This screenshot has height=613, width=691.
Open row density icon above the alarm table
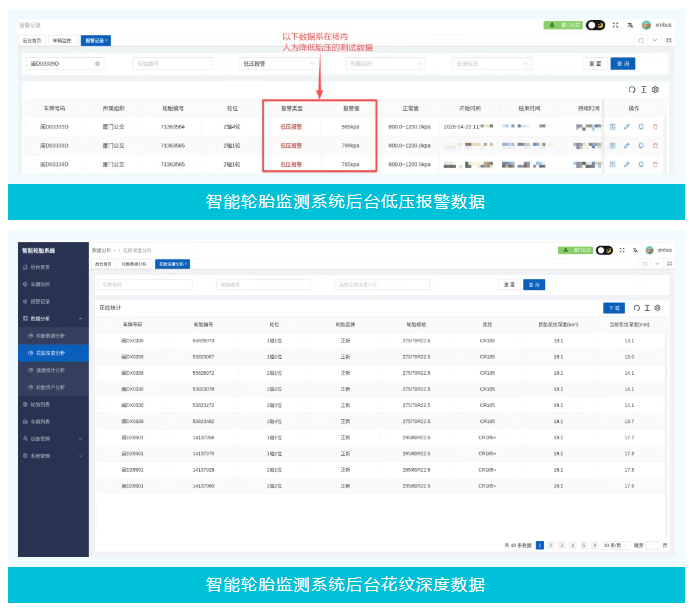point(643,89)
